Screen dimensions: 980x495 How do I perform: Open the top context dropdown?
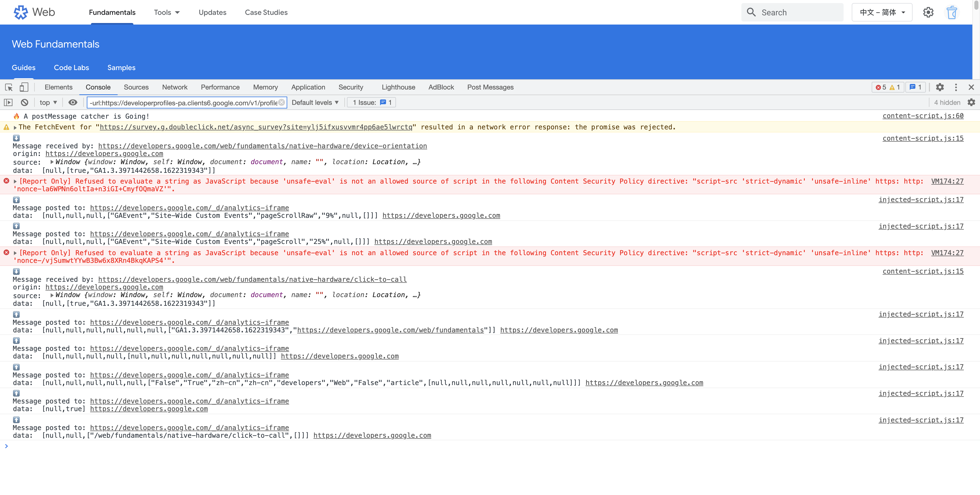[x=48, y=103]
